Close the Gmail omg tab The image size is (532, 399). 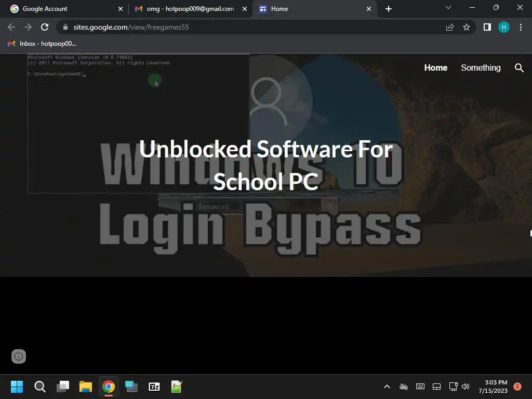(x=245, y=9)
